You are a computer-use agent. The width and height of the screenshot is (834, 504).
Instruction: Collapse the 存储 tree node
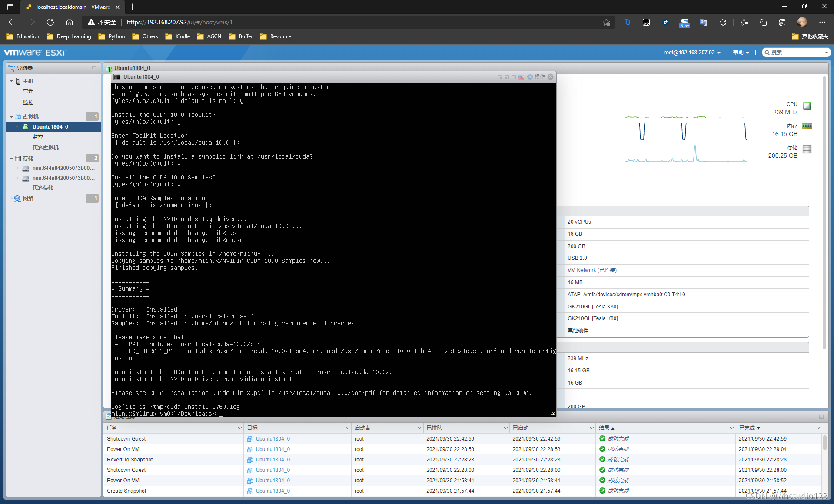pos(11,158)
